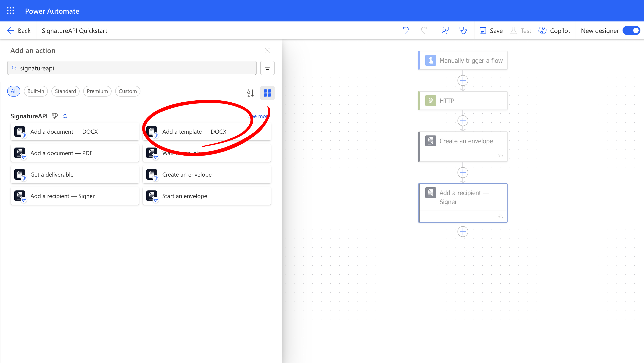
Task: Switch to grid view layout icon
Action: pyautogui.click(x=267, y=93)
